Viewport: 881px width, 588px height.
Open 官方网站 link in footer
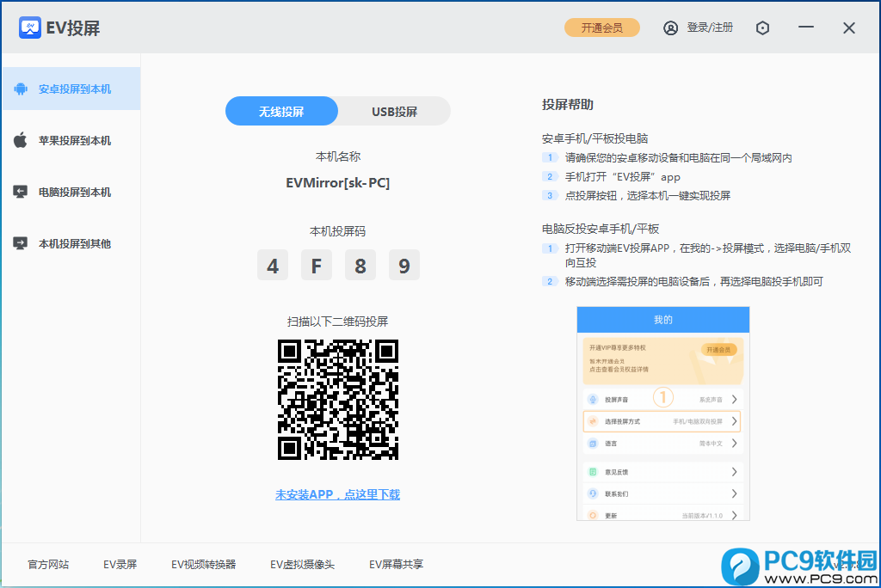(48, 565)
